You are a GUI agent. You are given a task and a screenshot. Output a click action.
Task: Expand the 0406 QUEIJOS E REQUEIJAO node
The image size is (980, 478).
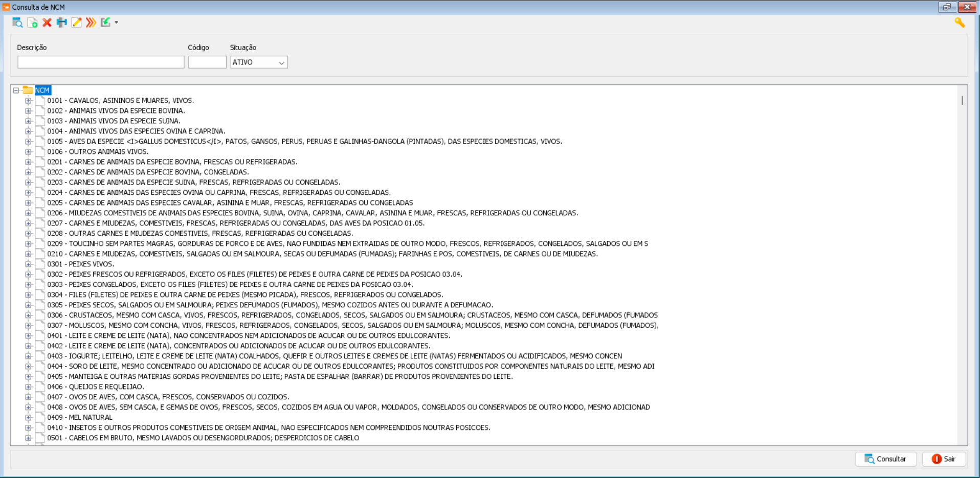point(28,387)
